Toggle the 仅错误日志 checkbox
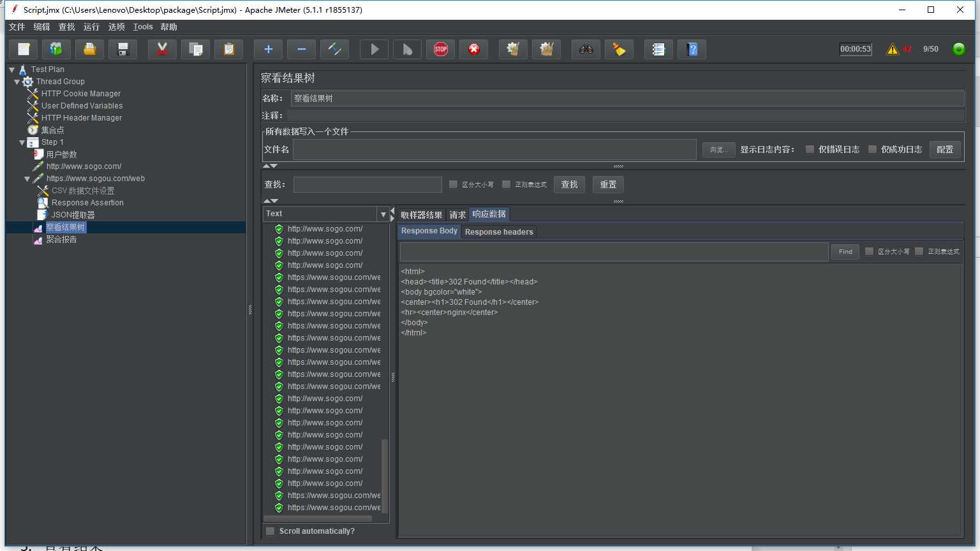 pos(810,149)
